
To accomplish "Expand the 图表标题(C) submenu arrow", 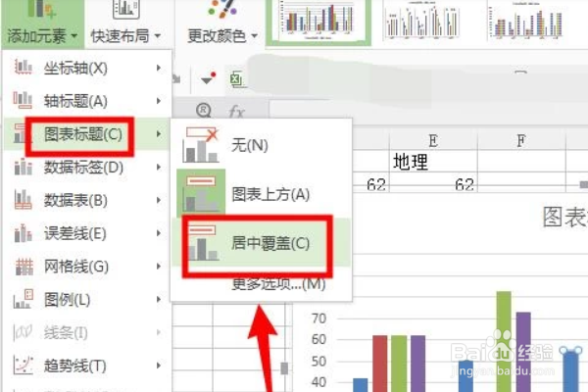I will 159,134.
